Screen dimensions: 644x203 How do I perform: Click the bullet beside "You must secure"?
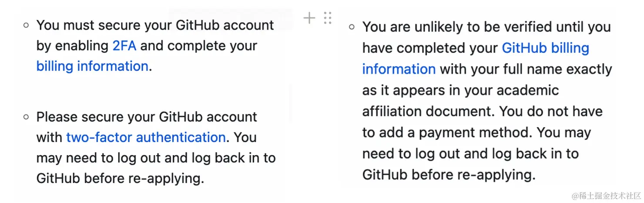[x=26, y=25]
